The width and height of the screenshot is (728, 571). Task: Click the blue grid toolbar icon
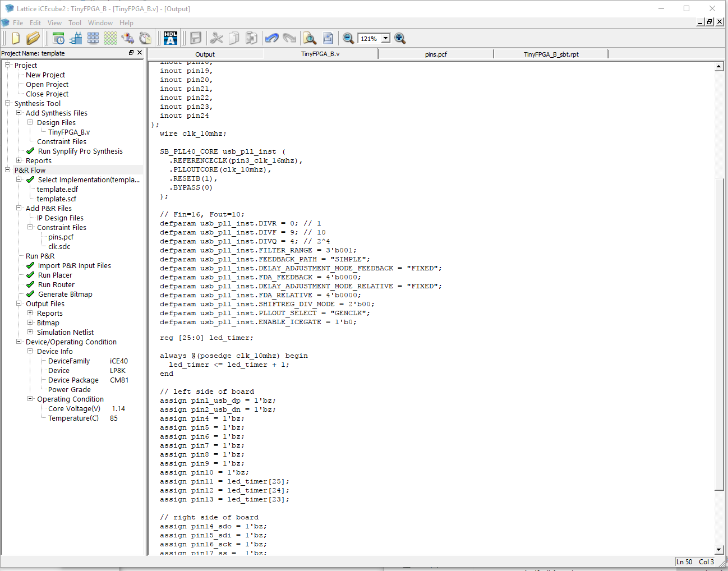point(93,38)
